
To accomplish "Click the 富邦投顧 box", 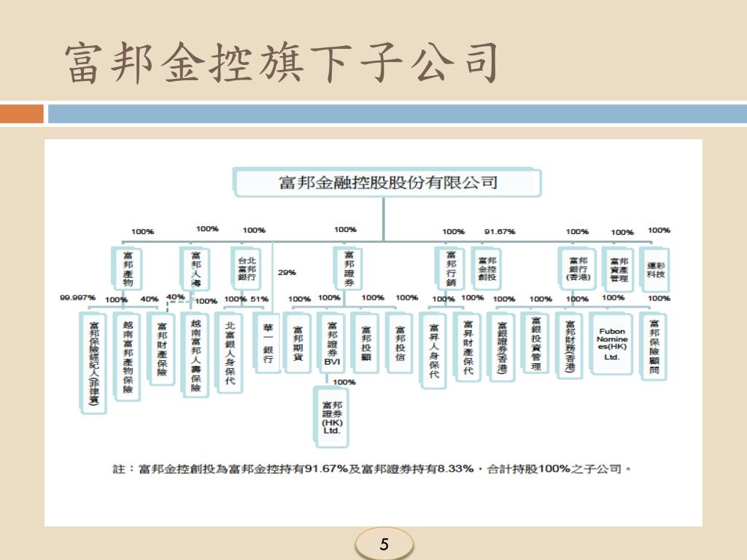I will pos(365,343).
